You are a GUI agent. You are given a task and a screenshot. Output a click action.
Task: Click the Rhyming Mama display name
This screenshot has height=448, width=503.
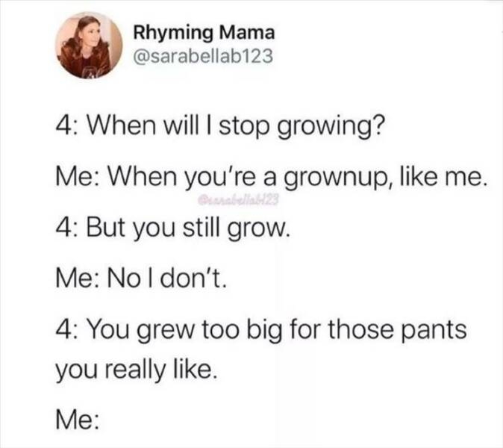pos(204,34)
